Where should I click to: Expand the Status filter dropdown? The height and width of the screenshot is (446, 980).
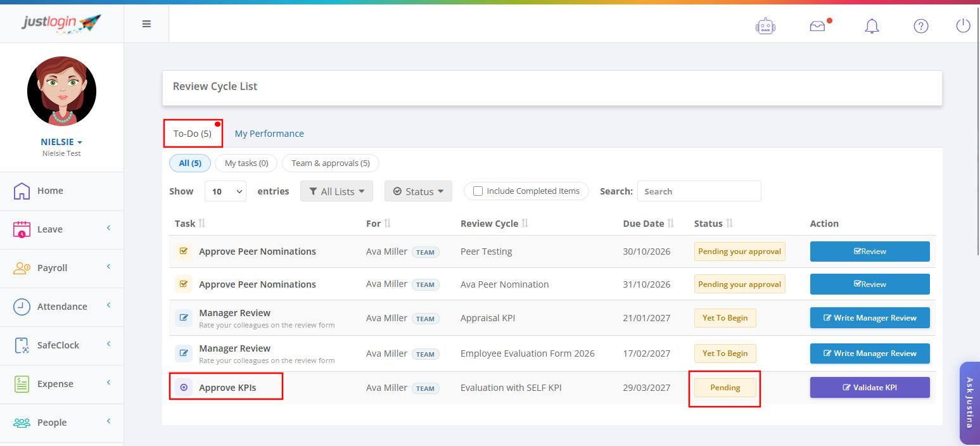[418, 191]
